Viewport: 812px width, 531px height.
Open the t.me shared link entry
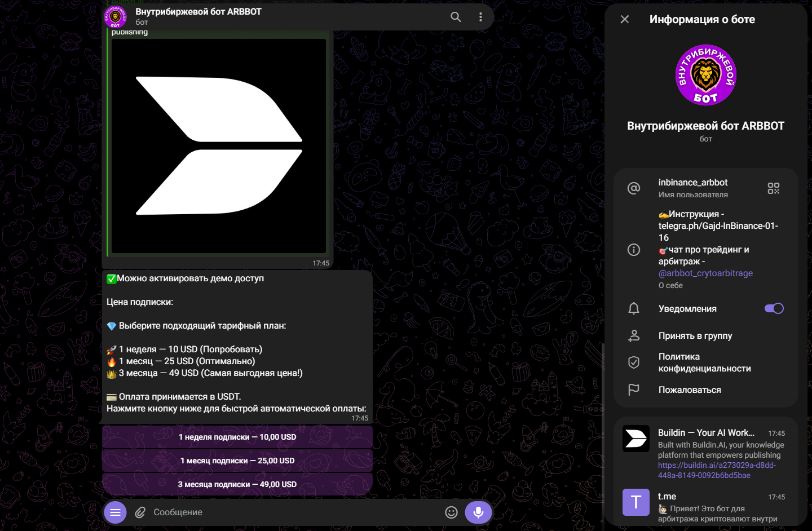coord(706,507)
